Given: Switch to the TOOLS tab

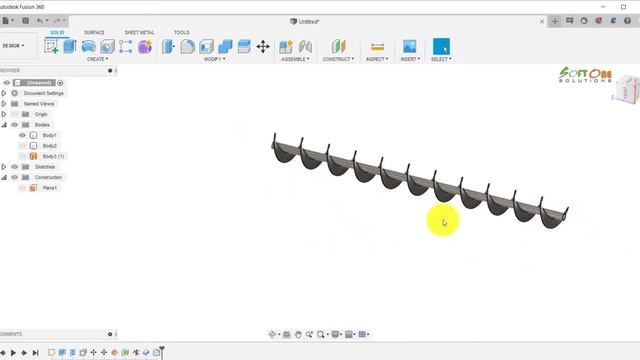Looking at the screenshot, I should tap(182, 32).
